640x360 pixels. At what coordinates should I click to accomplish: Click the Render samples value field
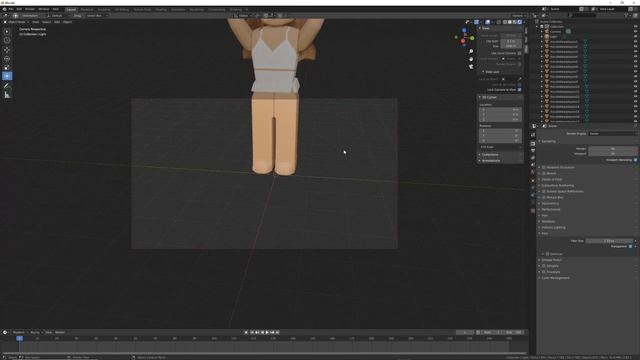pyautogui.click(x=613, y=149)
